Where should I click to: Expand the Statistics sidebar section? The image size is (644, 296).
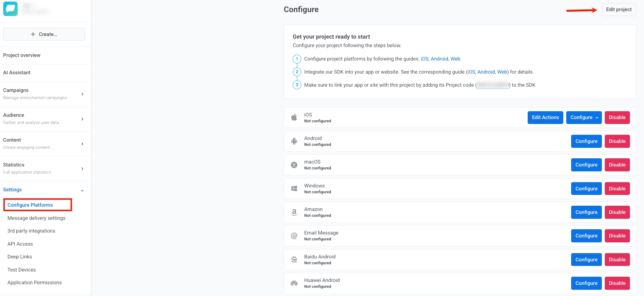click(x=82, y=169)
